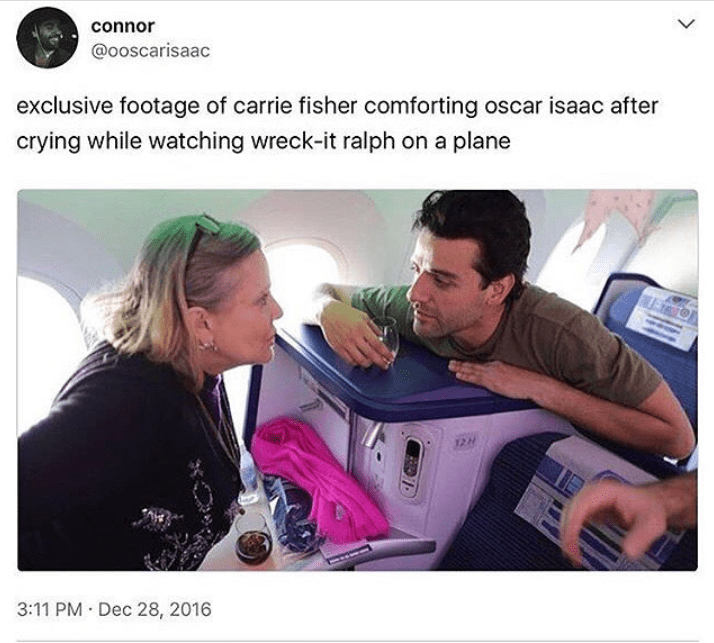Click the 3:11 PM timestamp

click(50, 609)
